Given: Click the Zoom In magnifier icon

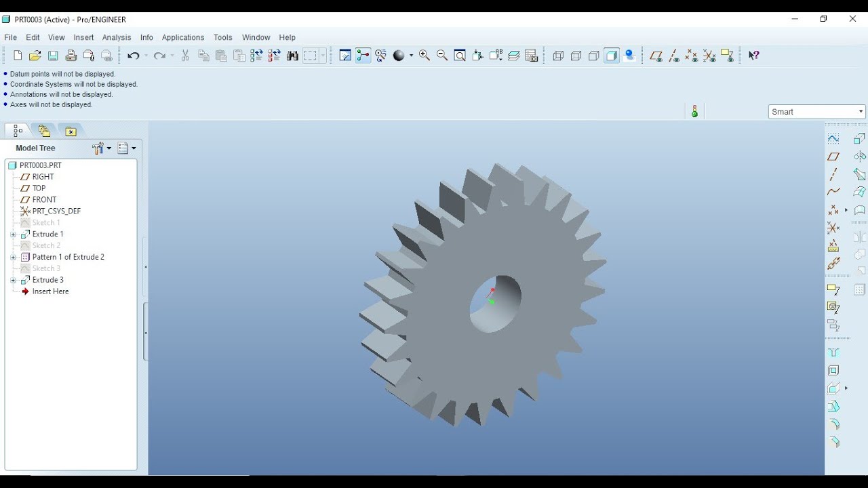Looking at the screenshot, I should 425,56.
